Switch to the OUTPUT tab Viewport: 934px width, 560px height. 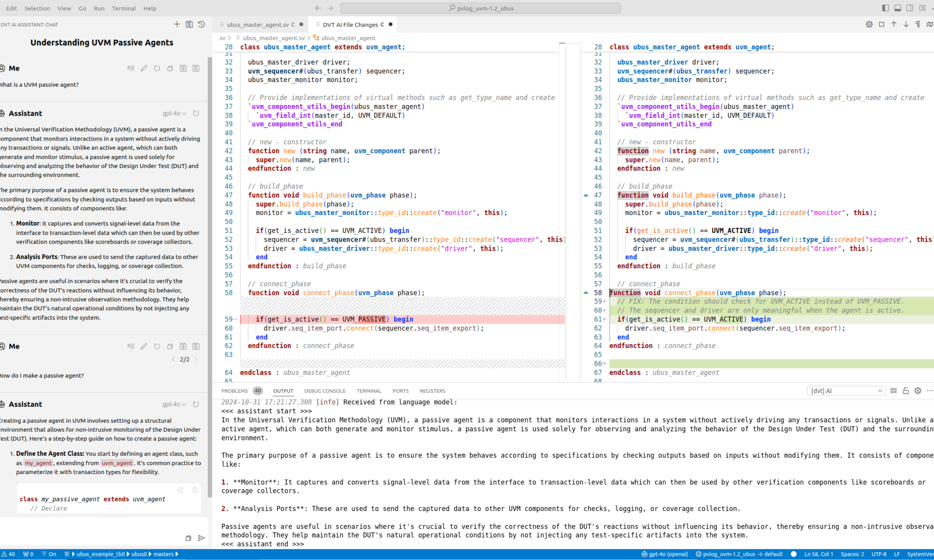283,390
